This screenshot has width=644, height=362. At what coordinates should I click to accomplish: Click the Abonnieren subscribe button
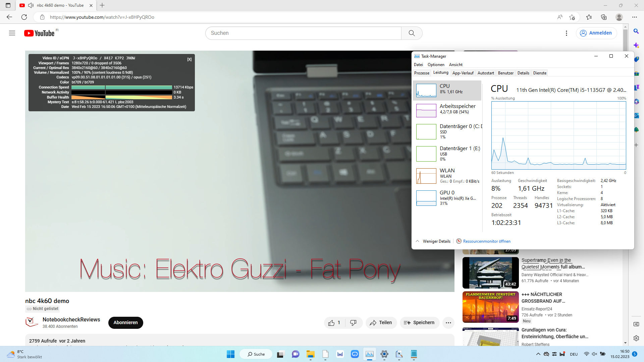(x=125, y=323)
